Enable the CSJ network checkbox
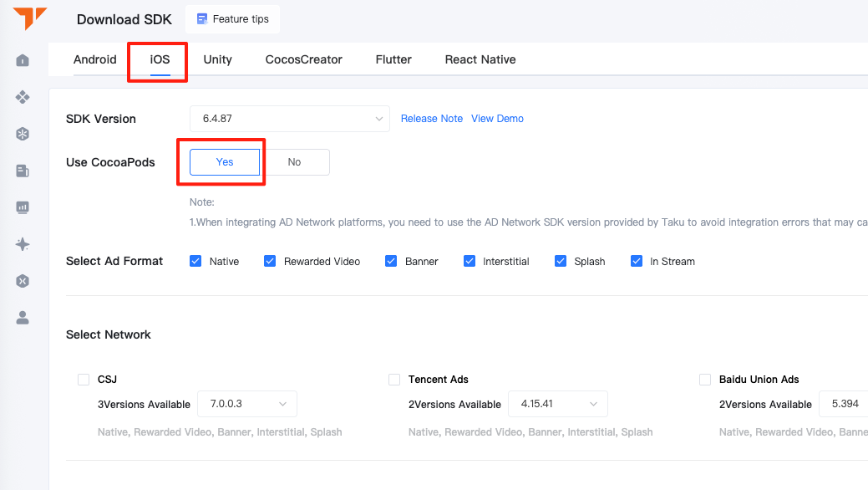Viewport: 868px width, 490px height. click(x=84, y=379)
